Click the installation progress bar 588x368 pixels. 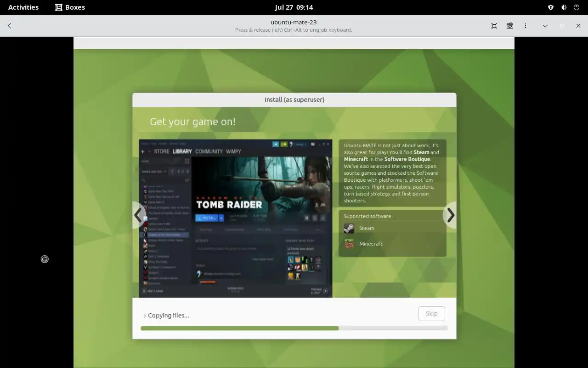coord(294,328)
